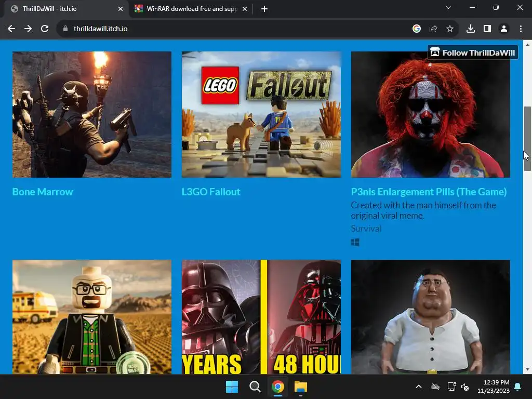Open the Bone Marrow game thumbnail

(x=92, y=114)
